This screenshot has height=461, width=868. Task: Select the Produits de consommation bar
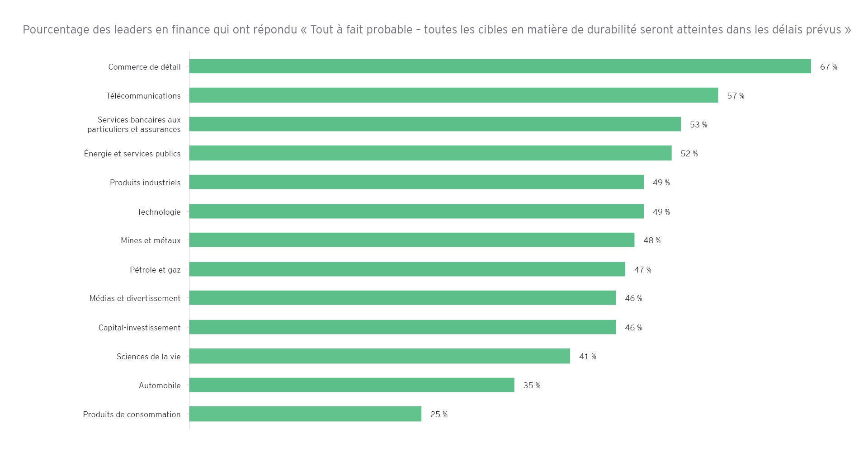pyautogui.click(x=305, y=414)
